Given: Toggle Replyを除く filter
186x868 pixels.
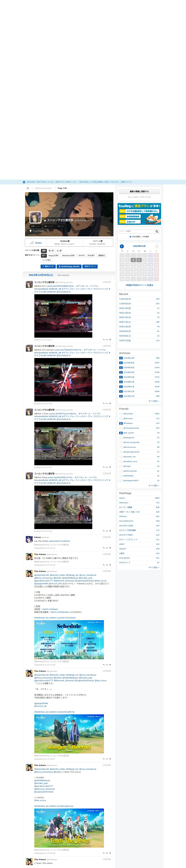Looking at the screenshot, I should tap(54, 255).
